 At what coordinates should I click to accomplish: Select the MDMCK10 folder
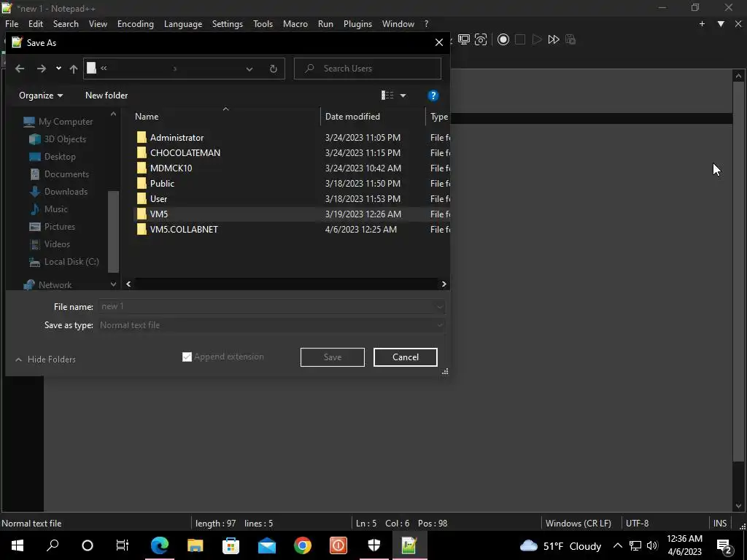171,168
